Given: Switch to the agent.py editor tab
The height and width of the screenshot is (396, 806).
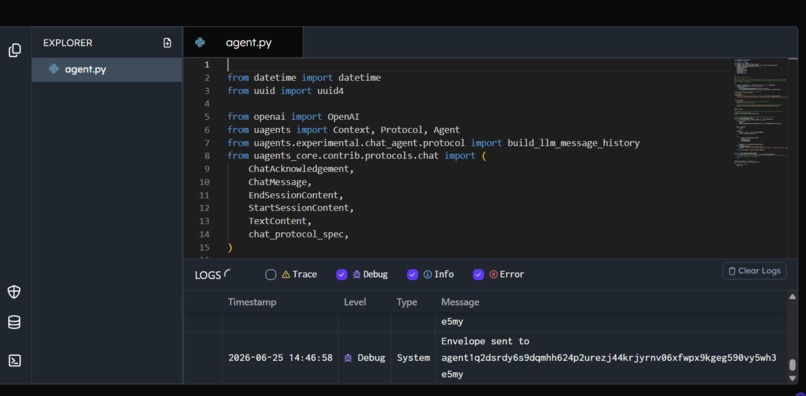Looking at the screenshot, I should coord(243,43).
